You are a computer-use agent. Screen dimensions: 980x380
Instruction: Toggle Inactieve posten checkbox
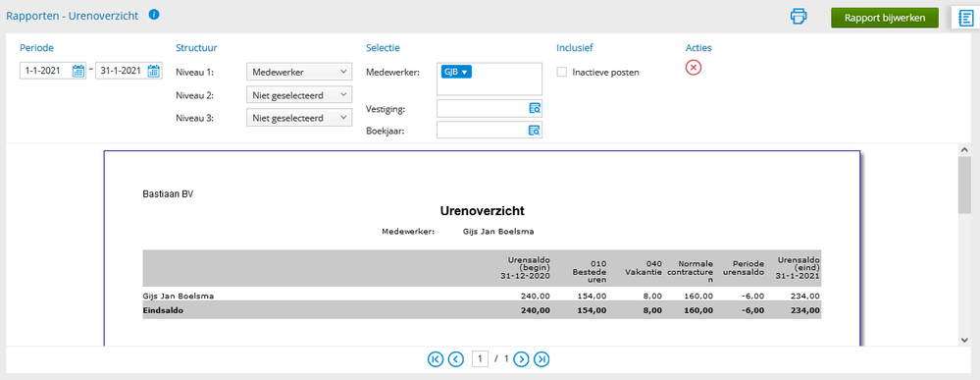[562, 72]
